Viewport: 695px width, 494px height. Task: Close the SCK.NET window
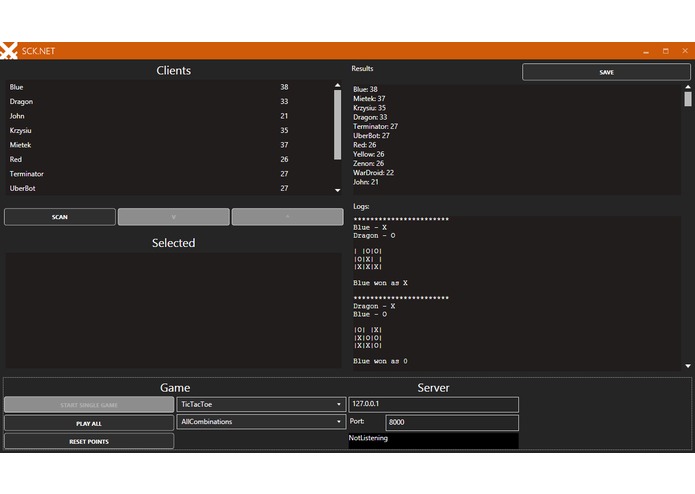(685, 51)
